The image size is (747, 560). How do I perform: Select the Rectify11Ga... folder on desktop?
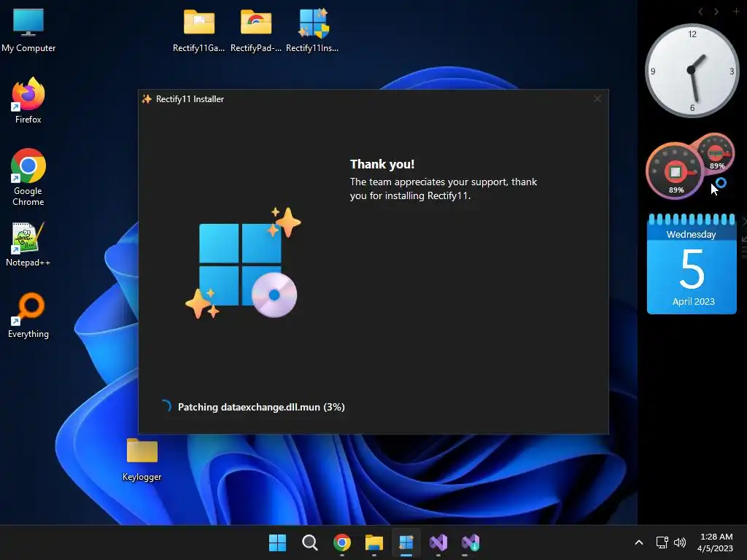[198, 30]
